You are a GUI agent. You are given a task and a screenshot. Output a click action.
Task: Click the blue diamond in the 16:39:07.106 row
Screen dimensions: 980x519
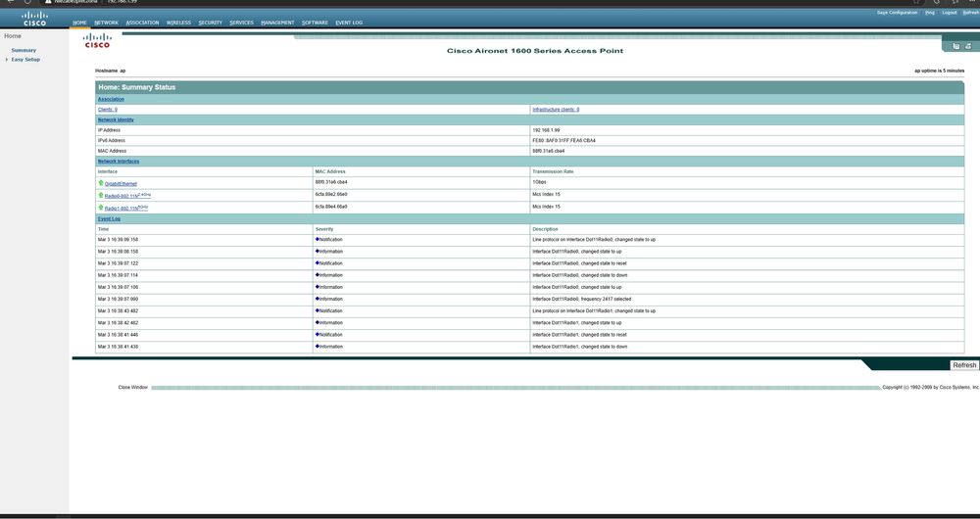point(318,287)
